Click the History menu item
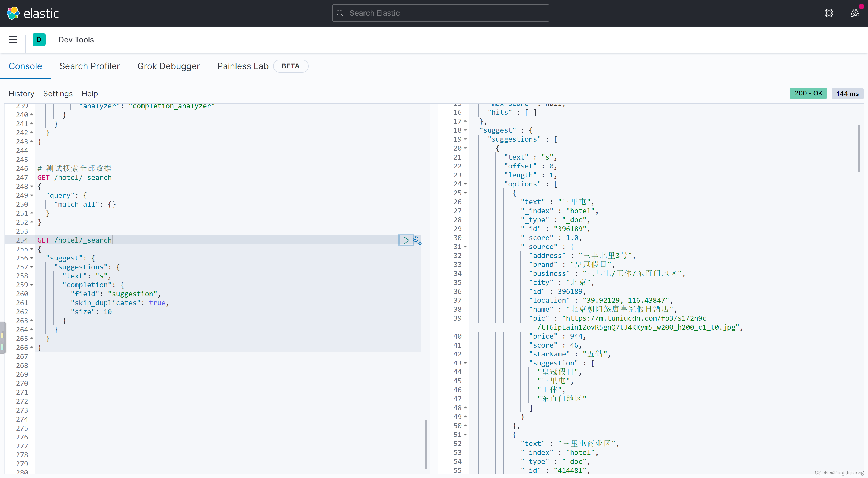Image resolution: width=868 pixels, height=478 pixels. pyautogui.click(x=21, y=94)
